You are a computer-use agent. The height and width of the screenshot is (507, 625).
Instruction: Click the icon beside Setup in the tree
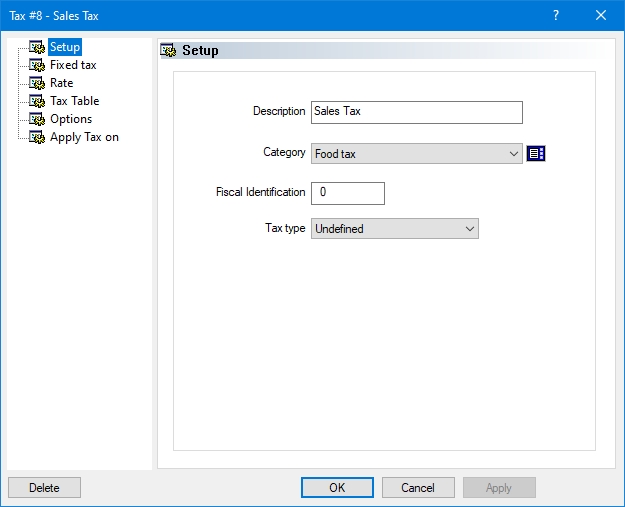coord(37,47)
